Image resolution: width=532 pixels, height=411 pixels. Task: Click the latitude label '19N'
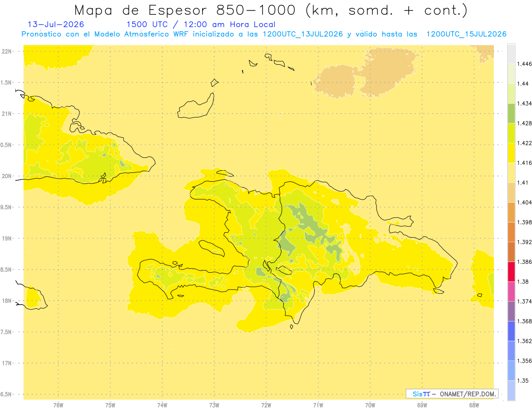(x=7, y=239)
